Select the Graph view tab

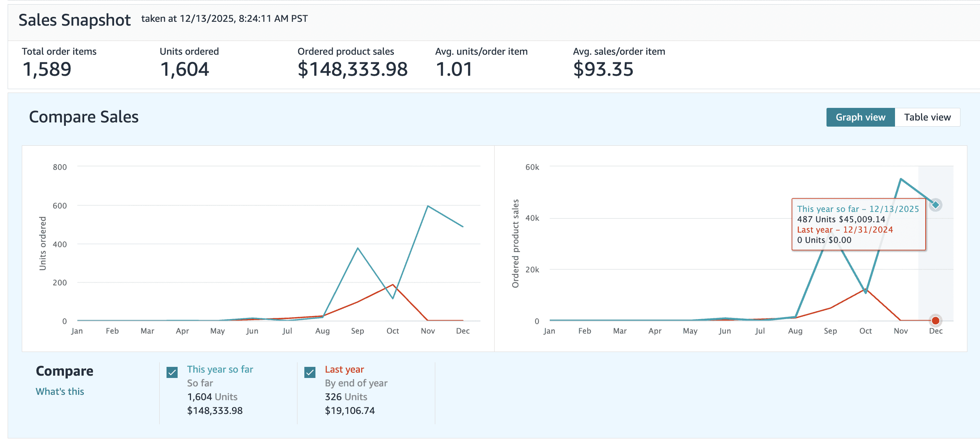(x=860, y=117)
